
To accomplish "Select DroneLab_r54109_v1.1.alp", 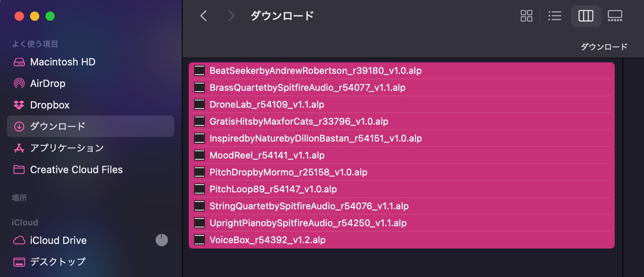I will coord(402,104).
